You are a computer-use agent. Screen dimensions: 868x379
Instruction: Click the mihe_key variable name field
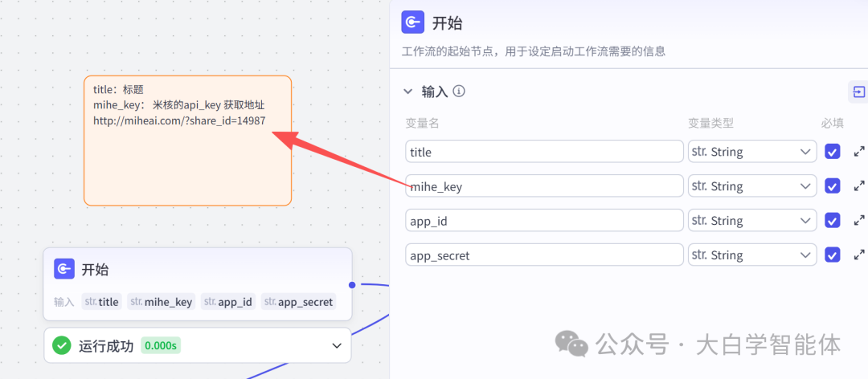544,186
